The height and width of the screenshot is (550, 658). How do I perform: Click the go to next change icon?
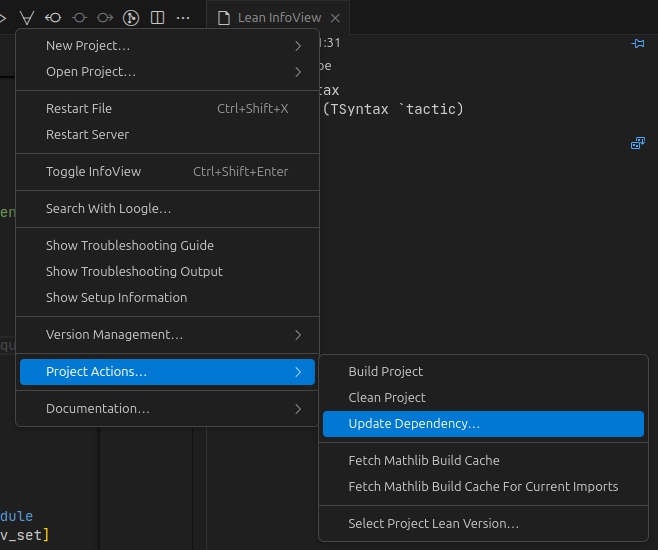105,18
